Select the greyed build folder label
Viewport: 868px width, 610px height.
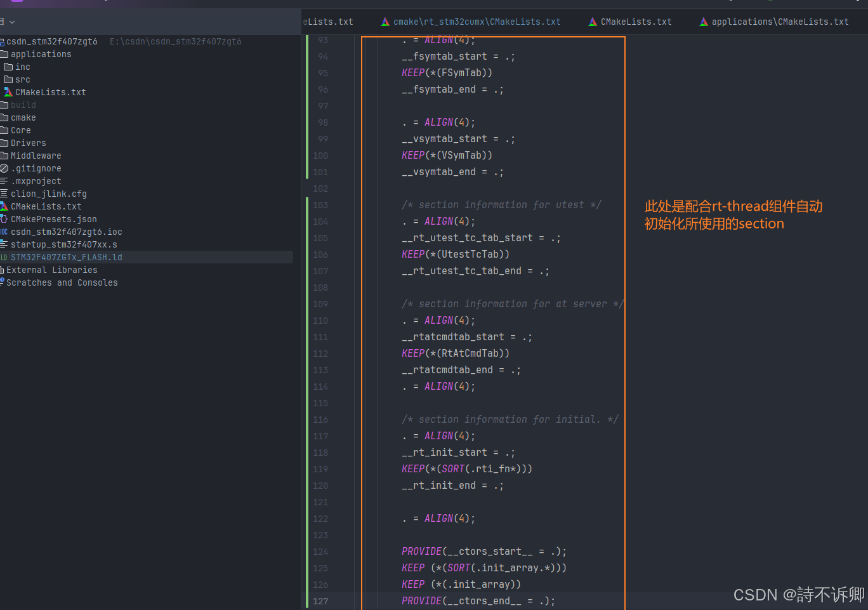(23, 105)
